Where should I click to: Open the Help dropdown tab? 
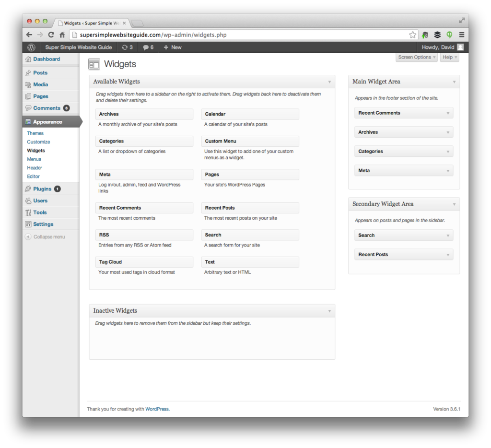(449, 58)
